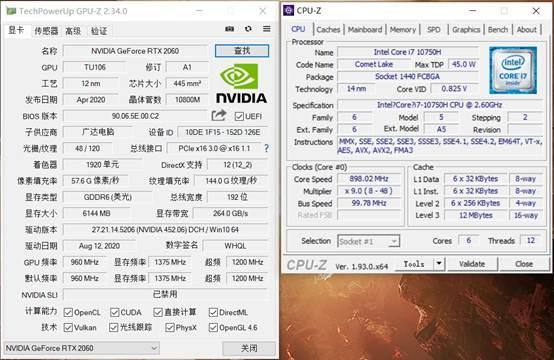Viewport: 554px width, 360px height.
Task: Select the 显卡 tab in GPU-Z
Action: (16, 30)
